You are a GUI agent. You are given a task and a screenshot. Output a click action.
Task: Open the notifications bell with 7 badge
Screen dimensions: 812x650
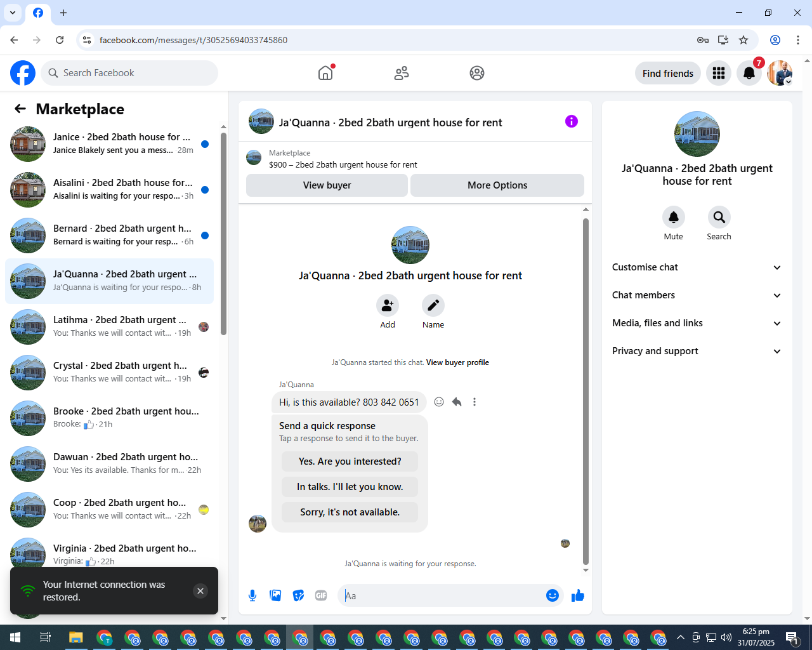click(x=749, y=73)
